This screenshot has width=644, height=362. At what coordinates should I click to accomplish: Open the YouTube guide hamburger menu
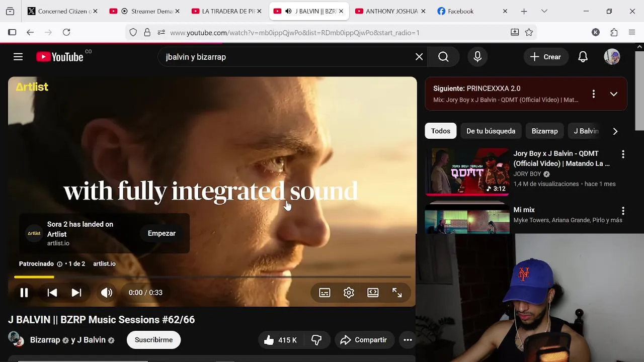coord(18,57)
